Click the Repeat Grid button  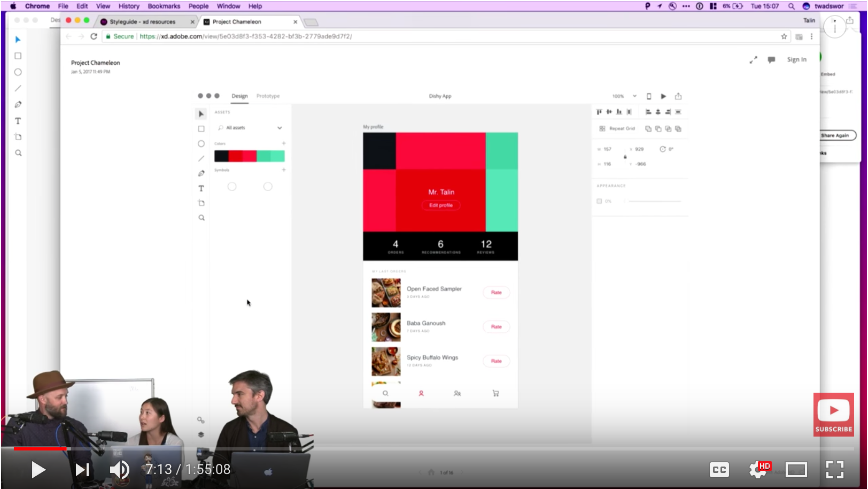[617, 129]
